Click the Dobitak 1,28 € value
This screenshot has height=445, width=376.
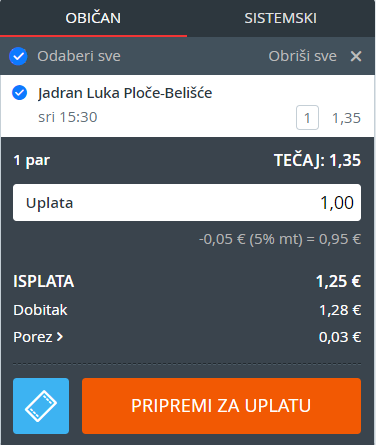[340, 310]
